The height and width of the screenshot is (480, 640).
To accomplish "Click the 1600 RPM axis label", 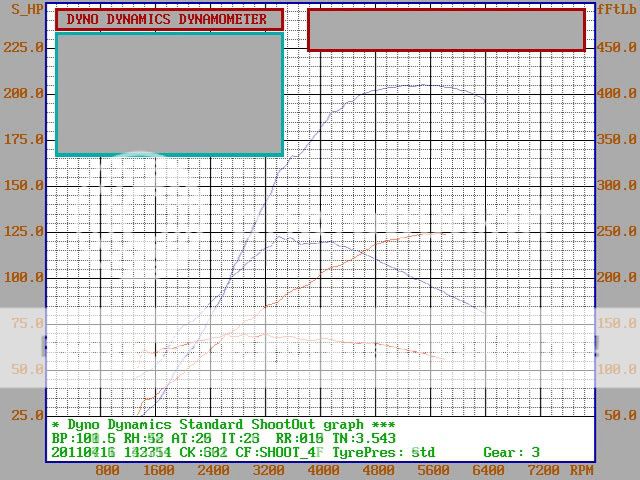I will [x=159, y=470].
